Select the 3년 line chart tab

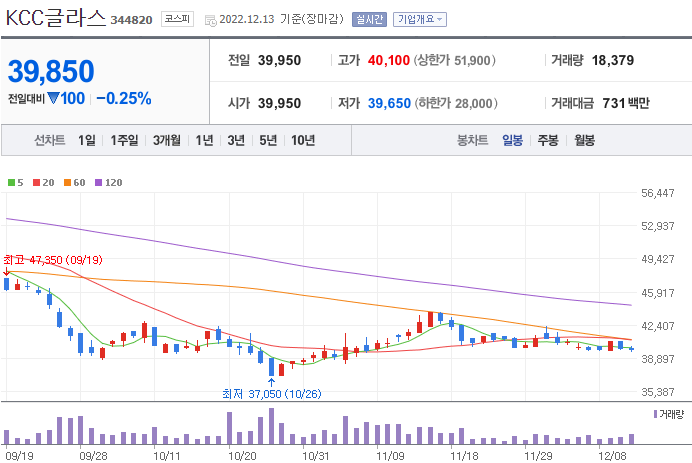(236, 140)
